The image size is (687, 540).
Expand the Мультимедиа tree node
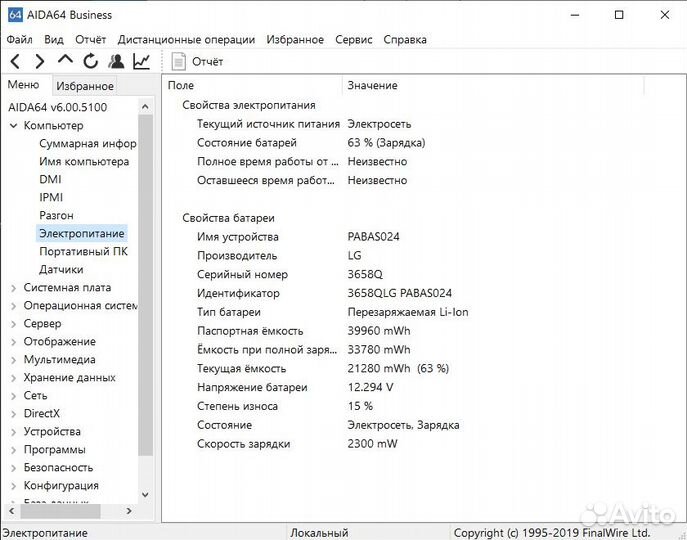(x=14, y=360)
